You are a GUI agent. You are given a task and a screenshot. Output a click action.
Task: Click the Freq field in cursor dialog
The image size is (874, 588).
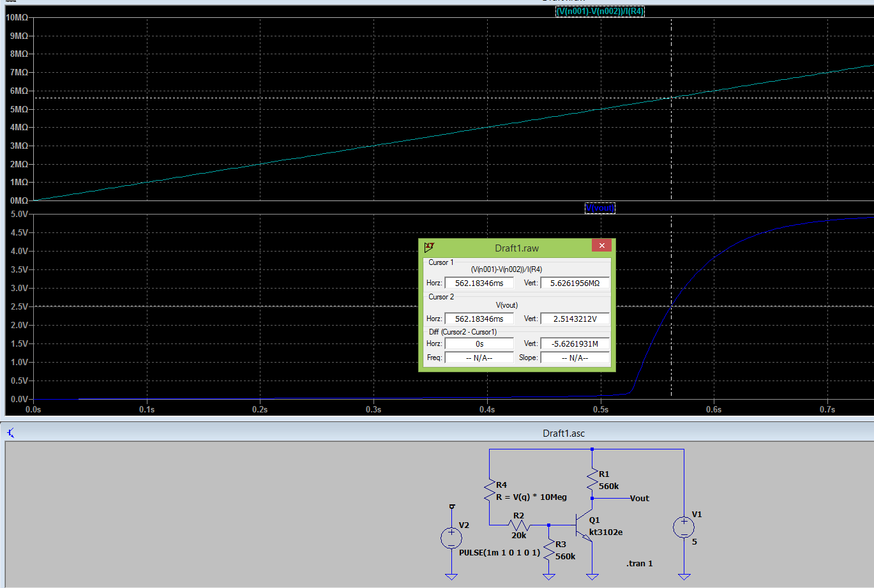[x=479, y=358]
